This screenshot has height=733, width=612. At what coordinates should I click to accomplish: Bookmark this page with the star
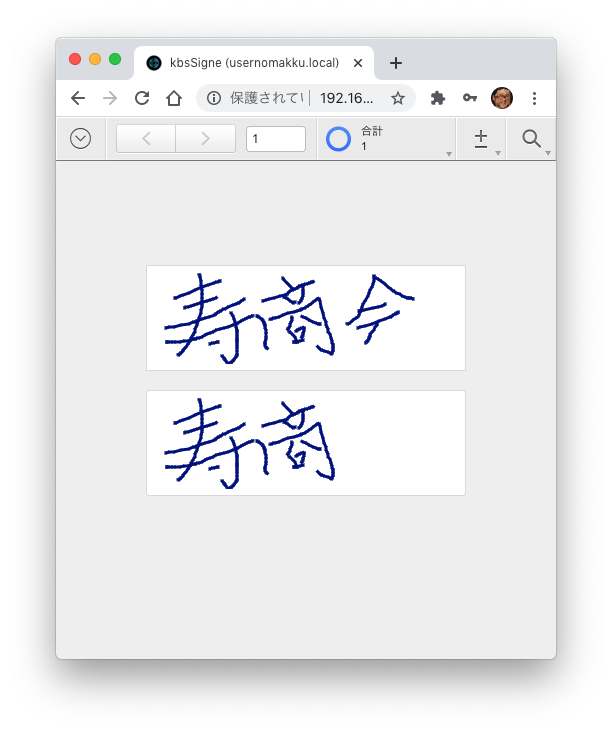pyautogui.click(x=398, y=99)
